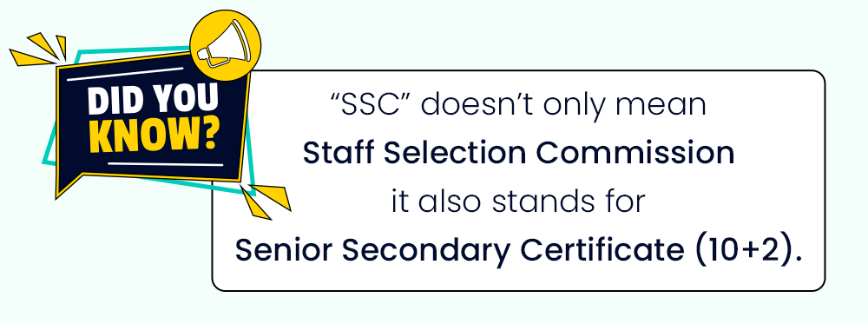
Task: Click the yellow spark shapes below the banner
Action: [x=265, y=201]
